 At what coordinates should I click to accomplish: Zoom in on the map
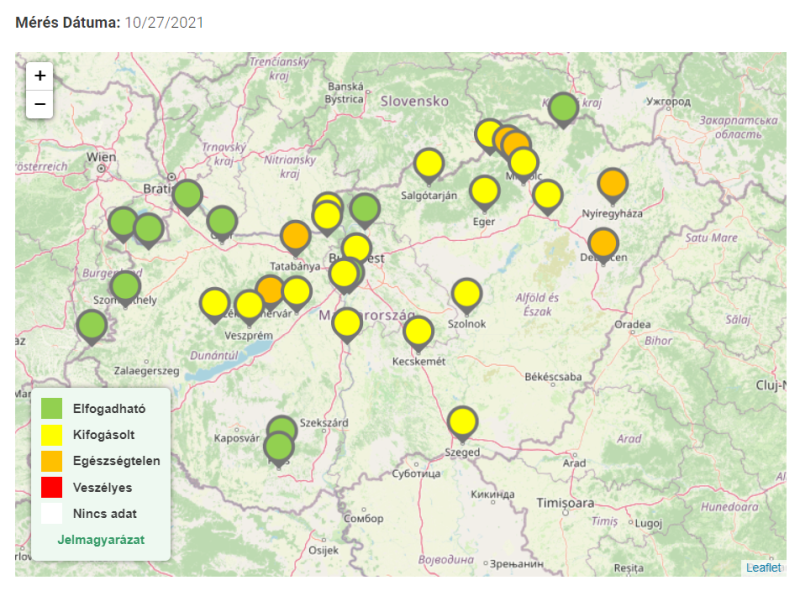click(40, 76)
